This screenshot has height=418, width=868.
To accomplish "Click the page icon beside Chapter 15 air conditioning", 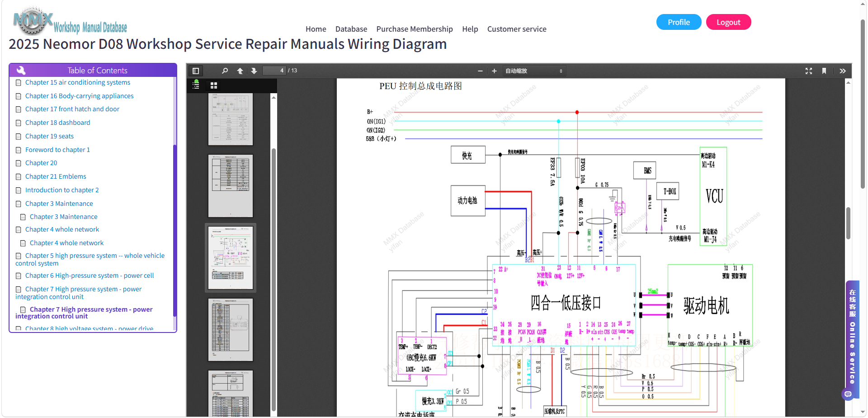I will click(19, 83).
